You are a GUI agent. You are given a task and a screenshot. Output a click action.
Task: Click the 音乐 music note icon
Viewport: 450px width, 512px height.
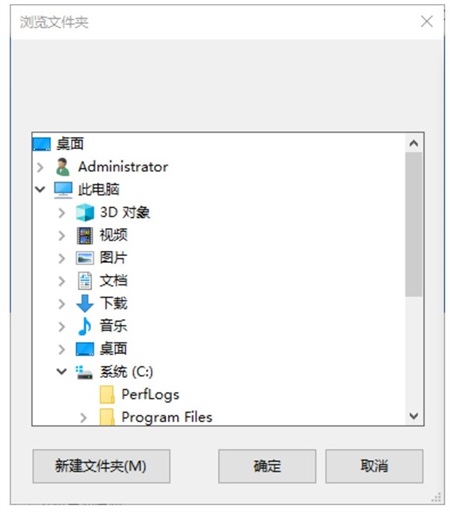click(85, 326)
